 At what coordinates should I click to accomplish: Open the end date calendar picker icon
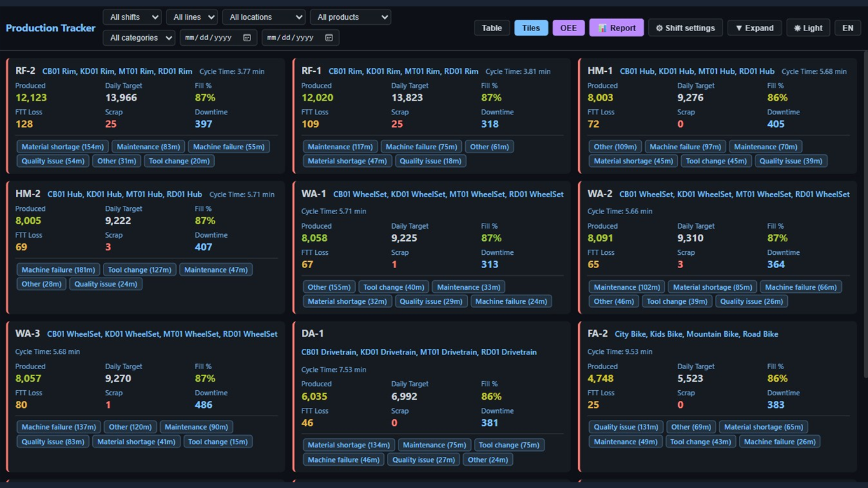point(329,37)
